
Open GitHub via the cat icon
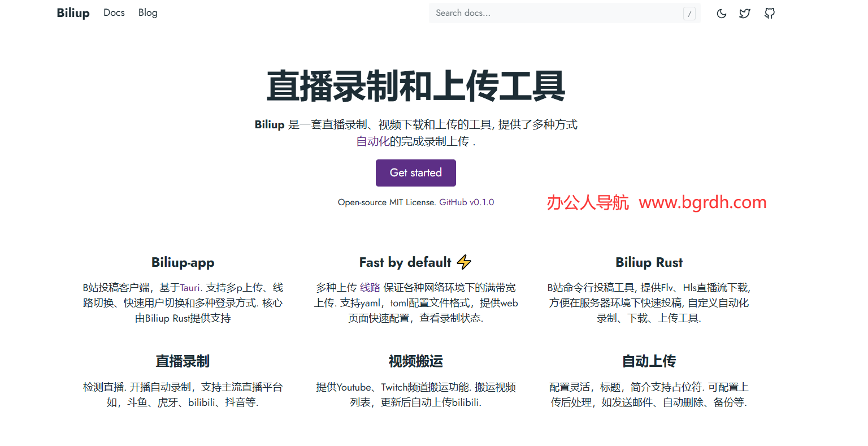pos(769,13)
